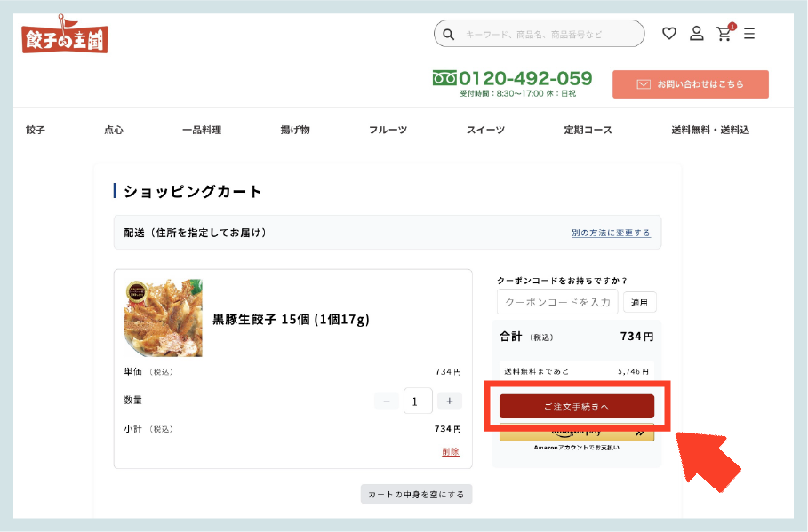Open the 送料無料・送料込 menu item

pyautogui.click(x=710, y=130)
